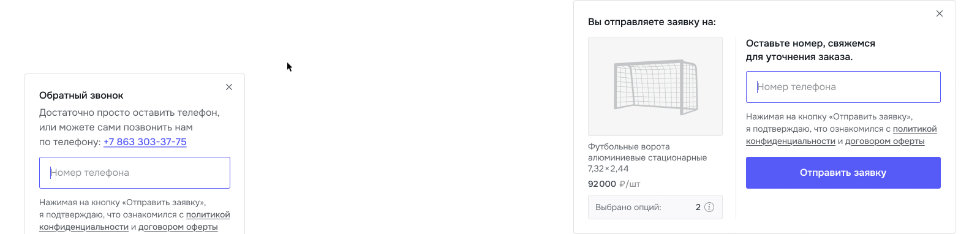Focus phone number field in callback popup
This screenshot has height=234, width=980.
(135, 173)
